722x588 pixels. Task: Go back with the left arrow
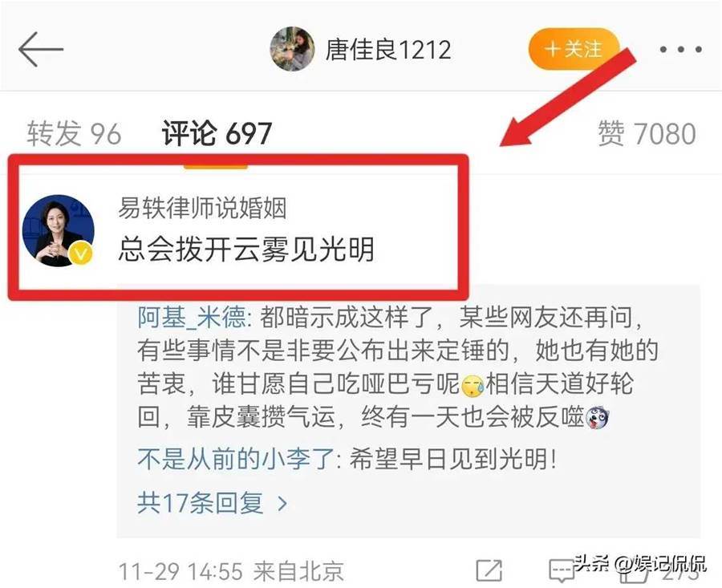[41, 49]
